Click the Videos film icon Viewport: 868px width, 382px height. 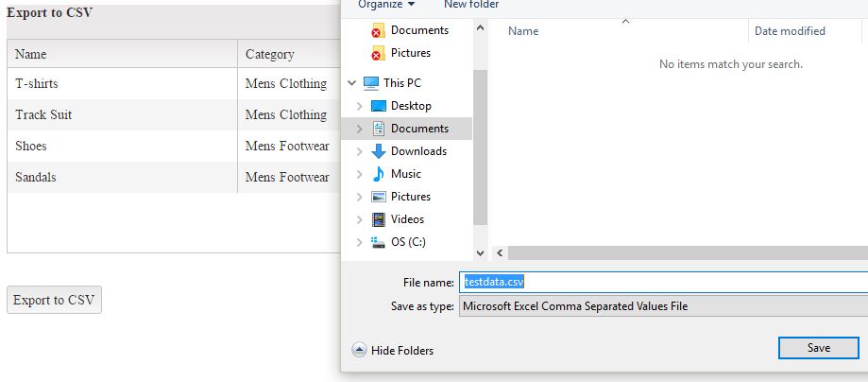[379, 219]
